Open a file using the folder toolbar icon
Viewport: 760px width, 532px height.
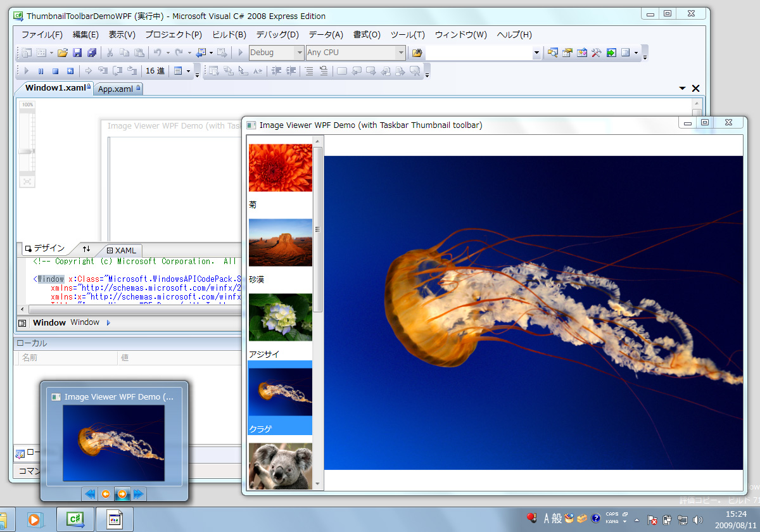point(63,53)
